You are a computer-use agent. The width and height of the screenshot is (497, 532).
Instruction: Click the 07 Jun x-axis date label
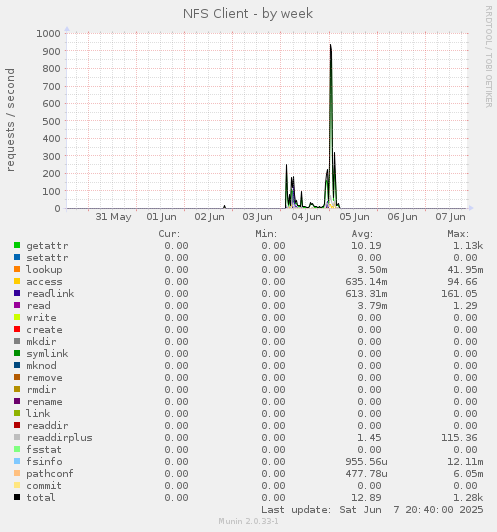451,217
